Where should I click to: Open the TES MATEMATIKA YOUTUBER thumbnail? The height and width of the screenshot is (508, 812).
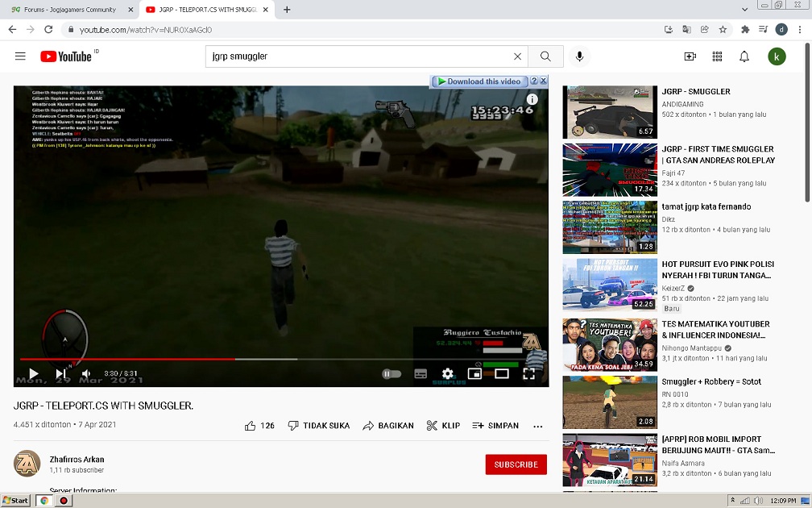click(610, 345)
